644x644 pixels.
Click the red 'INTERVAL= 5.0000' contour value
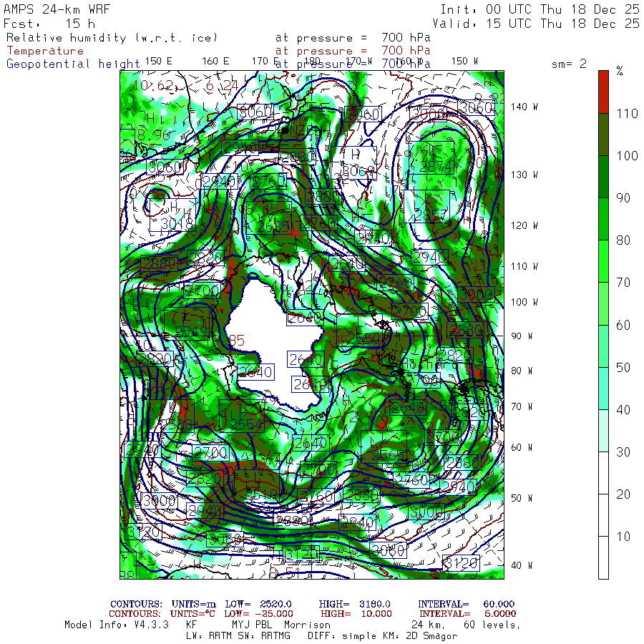(468, 614)
